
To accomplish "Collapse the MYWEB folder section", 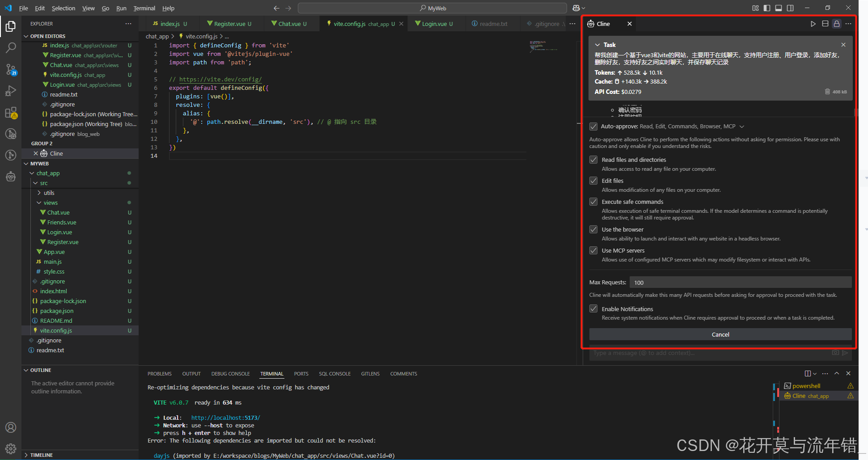I will (x=26, y=164).
